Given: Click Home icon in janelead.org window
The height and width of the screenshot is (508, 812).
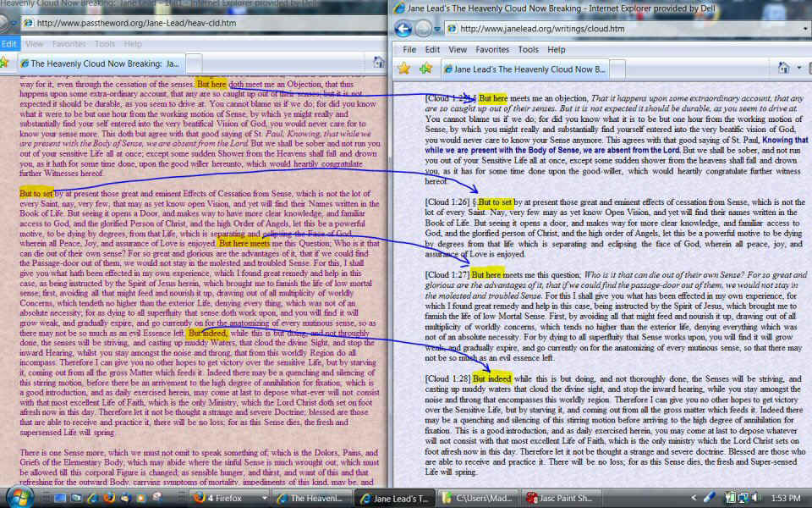Looking at the screenshot, I should point(783,68).
